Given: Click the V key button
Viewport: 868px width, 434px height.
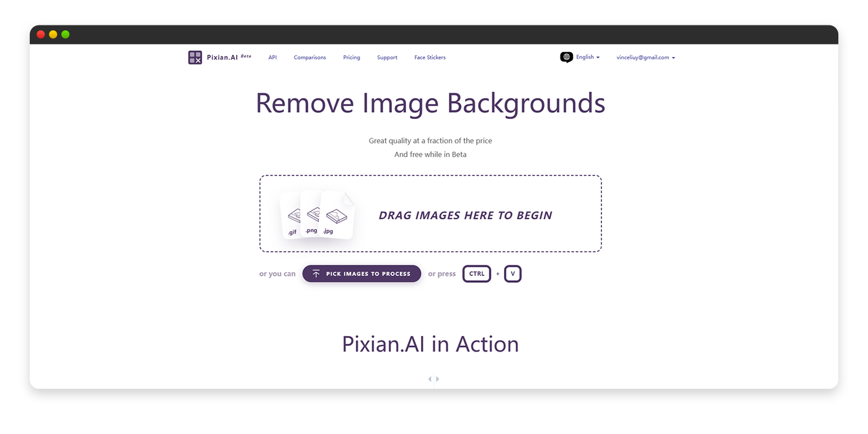Looking at the screenshot, I should pos(513,273).
